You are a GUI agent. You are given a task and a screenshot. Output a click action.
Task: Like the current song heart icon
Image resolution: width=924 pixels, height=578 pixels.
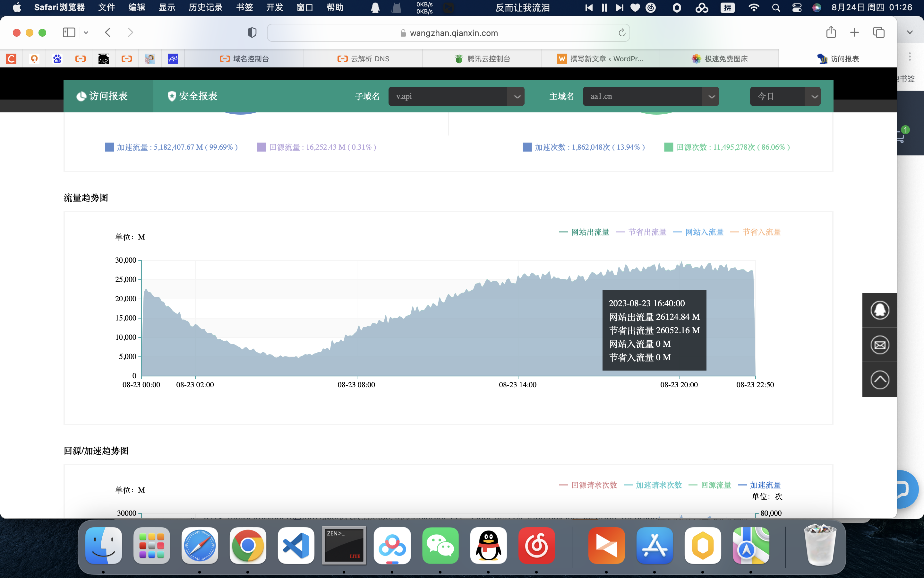pyautogui.click(x=635, y=8)
